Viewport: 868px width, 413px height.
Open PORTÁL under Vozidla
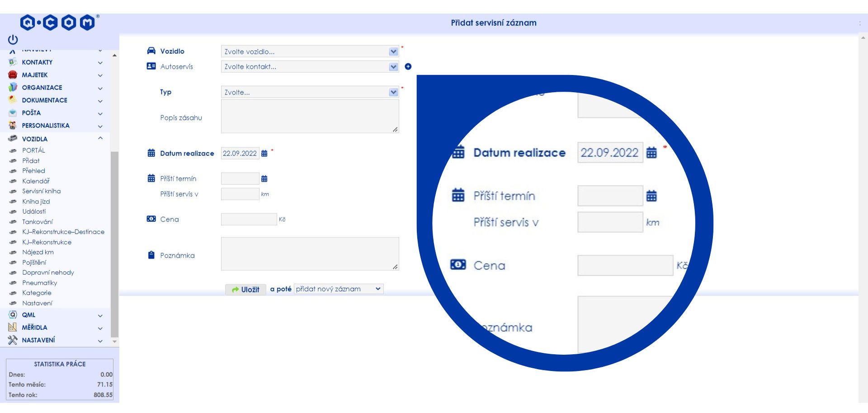point(33,150)
